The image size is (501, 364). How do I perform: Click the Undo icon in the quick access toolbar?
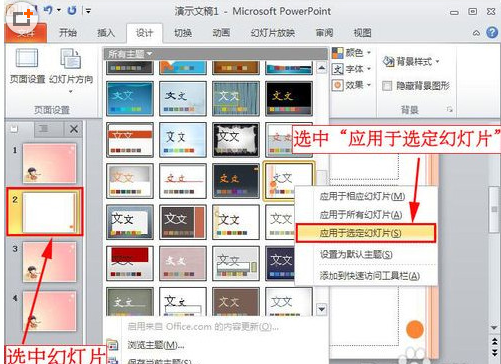[x=49, y=10]
